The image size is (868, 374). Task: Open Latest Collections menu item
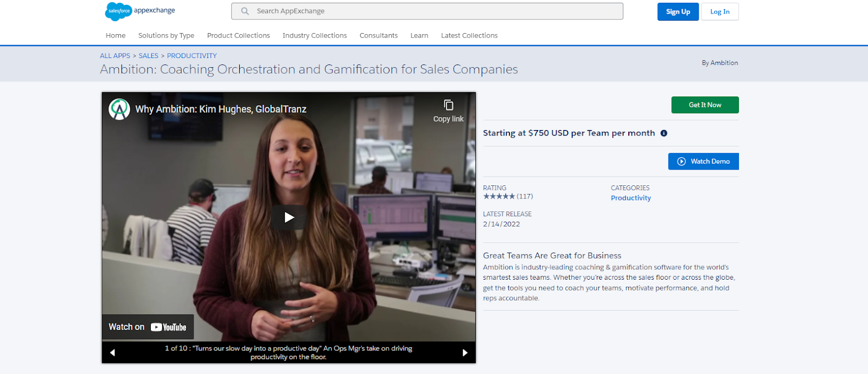(x=469, y=35)
